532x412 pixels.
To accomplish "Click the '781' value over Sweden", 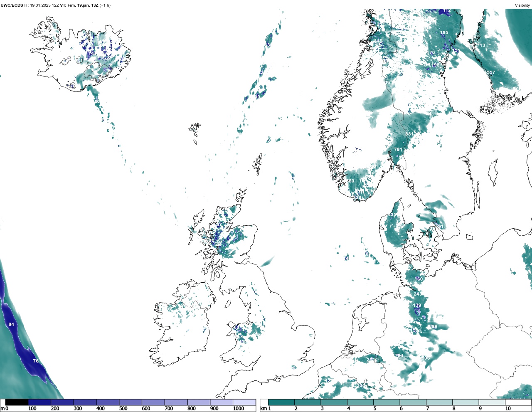I will 398,150.
